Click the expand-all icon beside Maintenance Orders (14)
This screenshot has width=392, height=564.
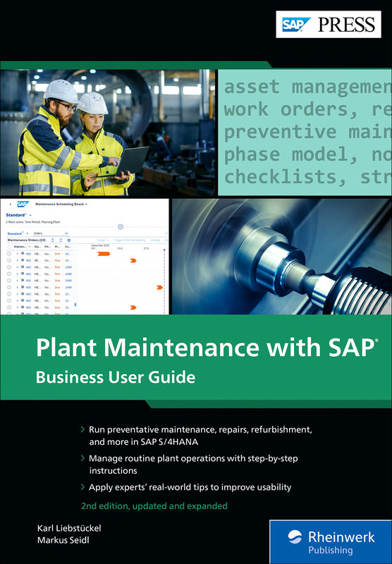click(52, 240)
